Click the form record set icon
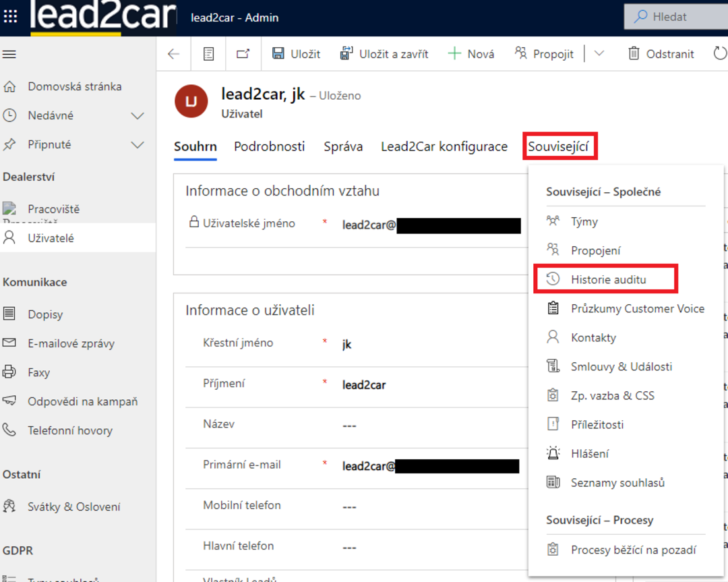Image resolution: width=728 pixels, height=582 pixels. click(209, 54)
